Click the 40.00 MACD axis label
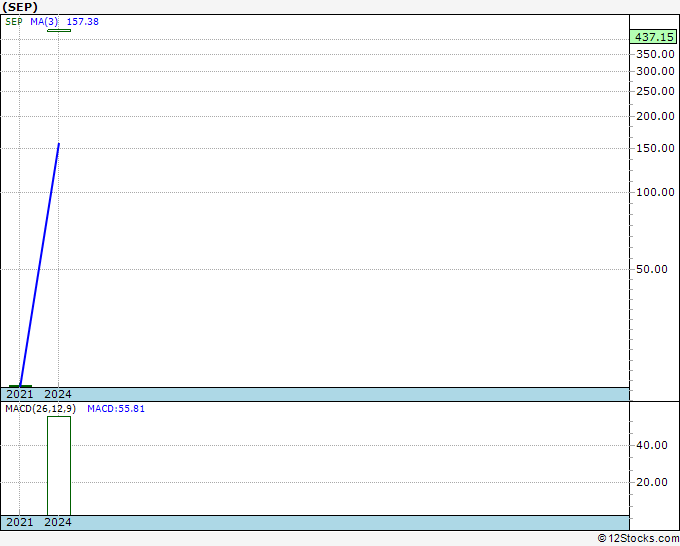 pos(651,445)
